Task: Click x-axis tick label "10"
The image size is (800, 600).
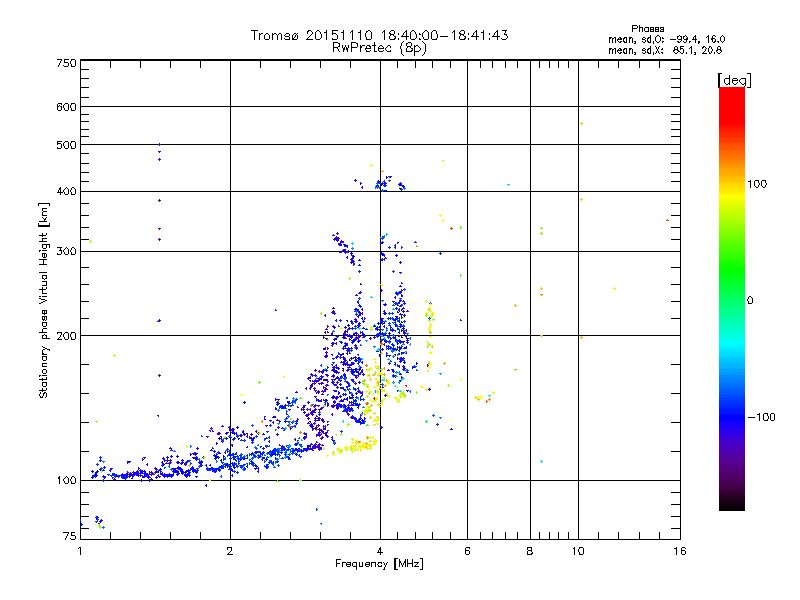Action: 578,551
